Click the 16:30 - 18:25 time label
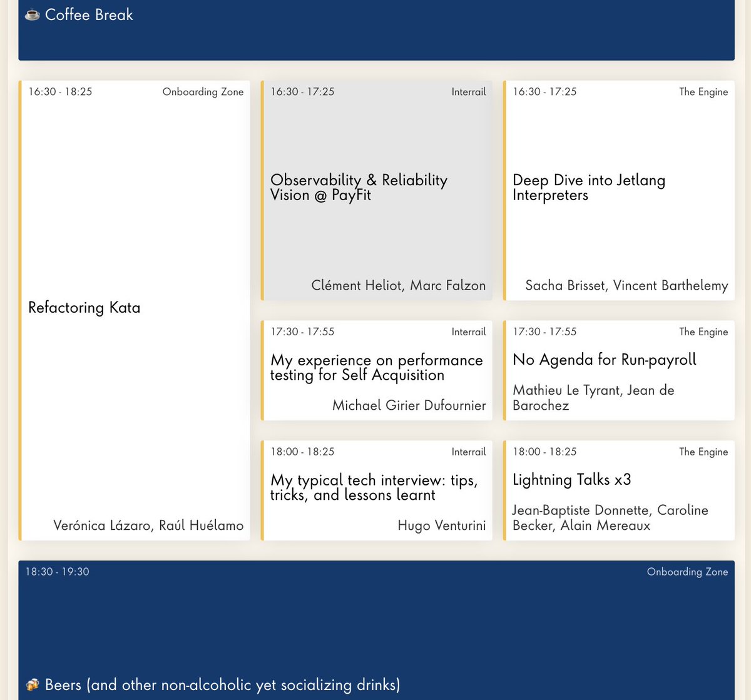 (x=60, y=92)
